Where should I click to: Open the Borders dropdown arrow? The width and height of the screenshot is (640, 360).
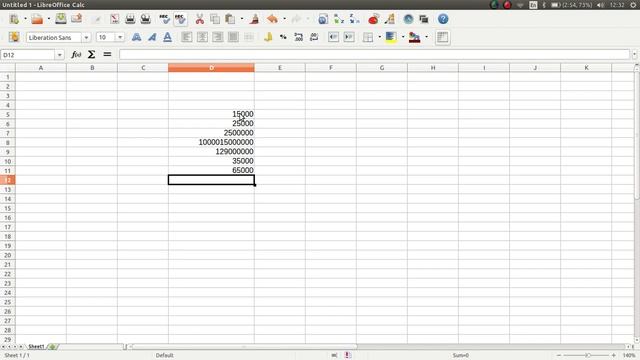(379, 37)
